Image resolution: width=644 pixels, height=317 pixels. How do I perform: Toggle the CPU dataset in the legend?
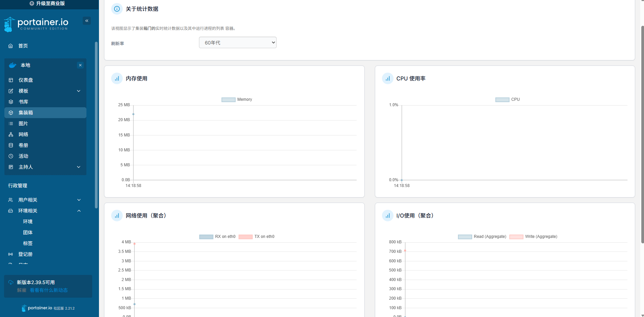pos(507,99)
